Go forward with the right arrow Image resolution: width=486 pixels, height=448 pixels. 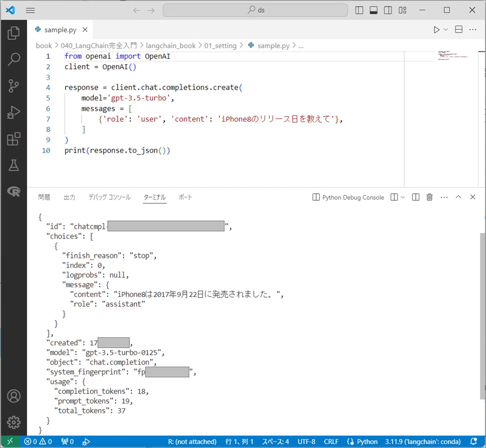[151, 10]
